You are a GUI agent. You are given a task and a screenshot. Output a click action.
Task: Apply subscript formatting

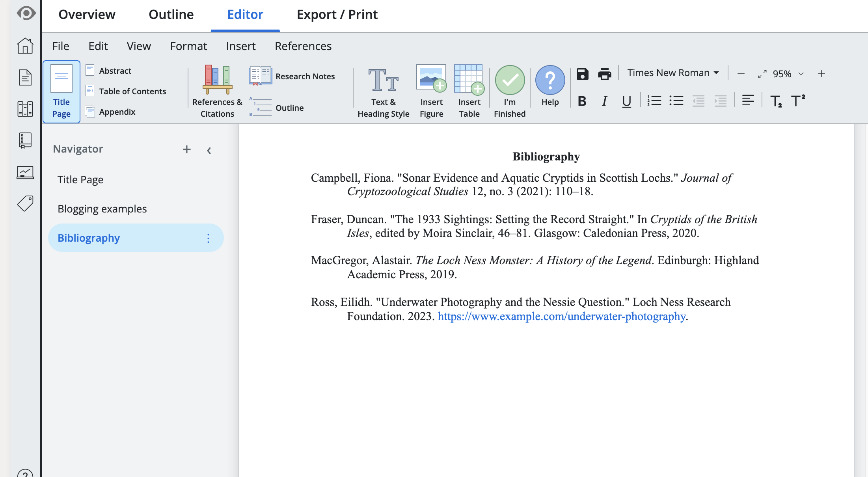click(x=776, y=101)
